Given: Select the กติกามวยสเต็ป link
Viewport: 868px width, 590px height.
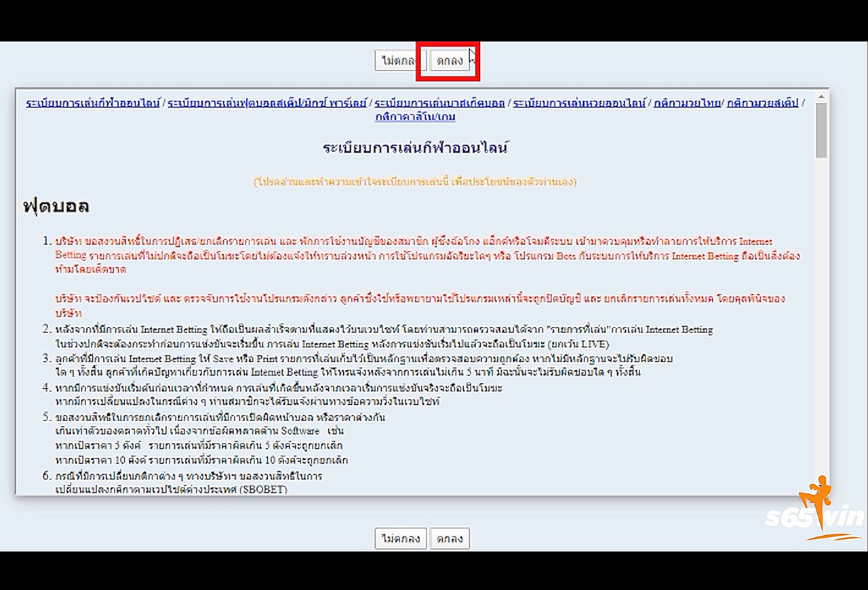Looking at the screenshot, I should [x=762, y=103].
